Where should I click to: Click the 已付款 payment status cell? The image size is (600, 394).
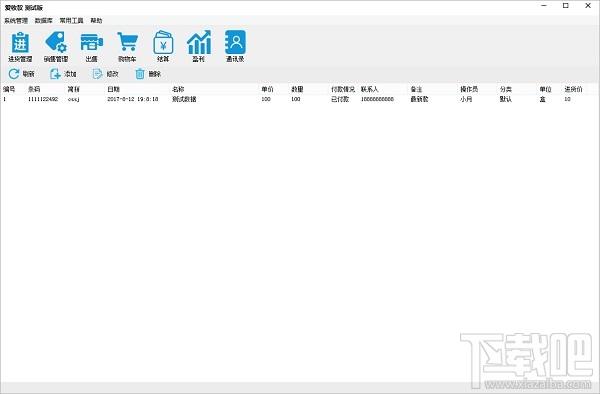pyautogui.click(x=340, y=99)
